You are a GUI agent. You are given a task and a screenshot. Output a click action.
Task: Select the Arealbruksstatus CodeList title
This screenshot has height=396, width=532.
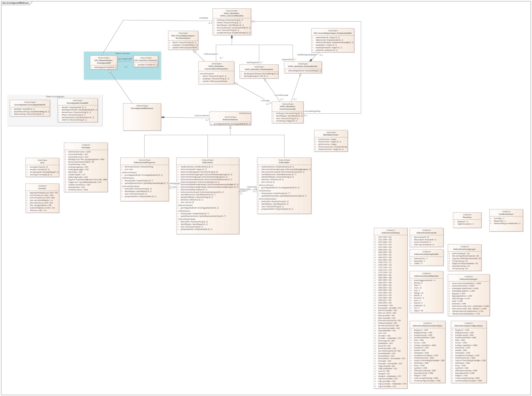pos(506,214)
